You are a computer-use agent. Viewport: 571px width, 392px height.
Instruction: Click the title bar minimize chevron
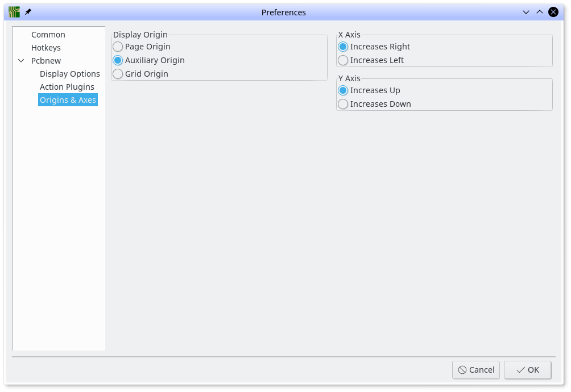pyautogui.click(x=526, y=12)
